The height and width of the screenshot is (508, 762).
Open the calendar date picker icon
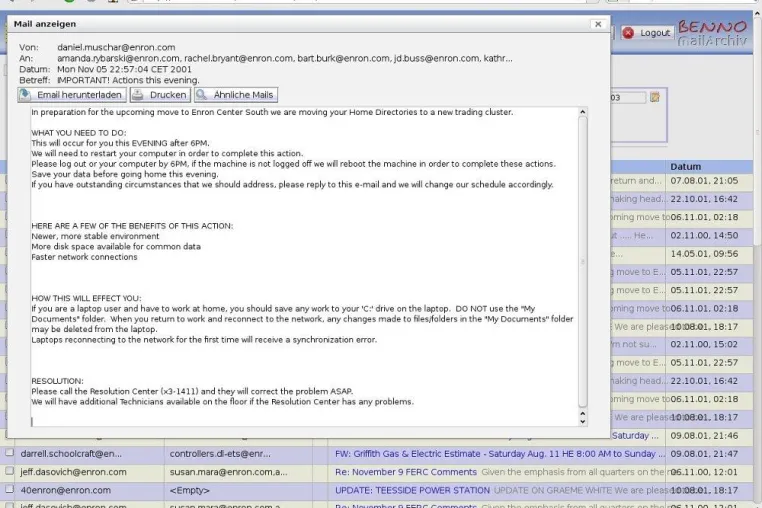(655, 97)
